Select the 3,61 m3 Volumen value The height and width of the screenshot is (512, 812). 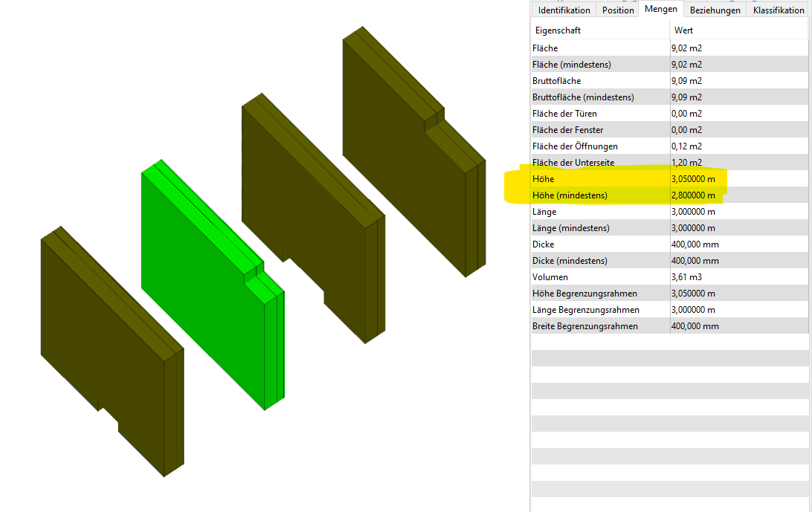686,277
